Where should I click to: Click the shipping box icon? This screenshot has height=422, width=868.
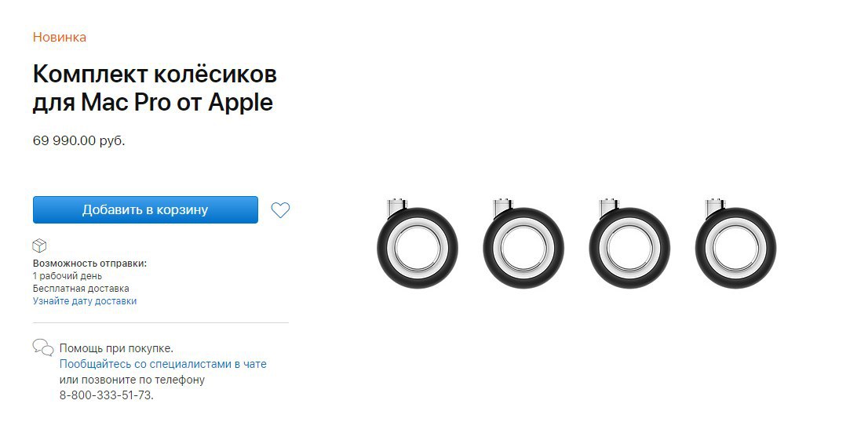point(40,246)
